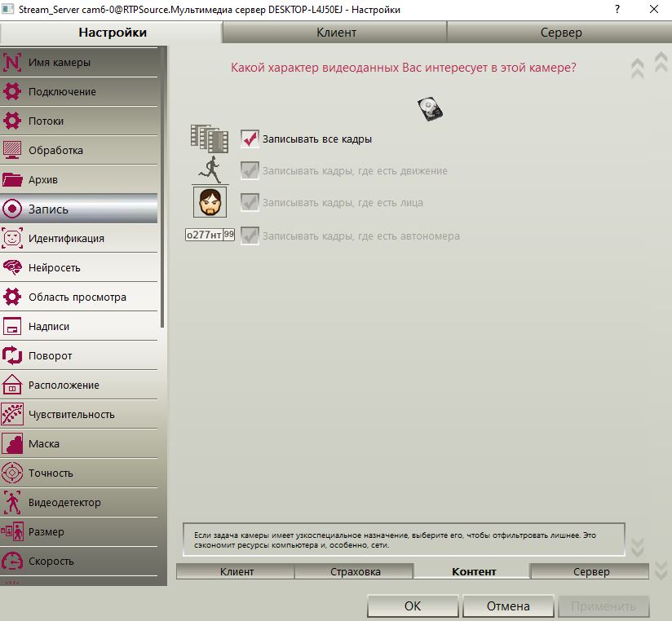Click the outer double up chevron

click(x=661, y=62)
